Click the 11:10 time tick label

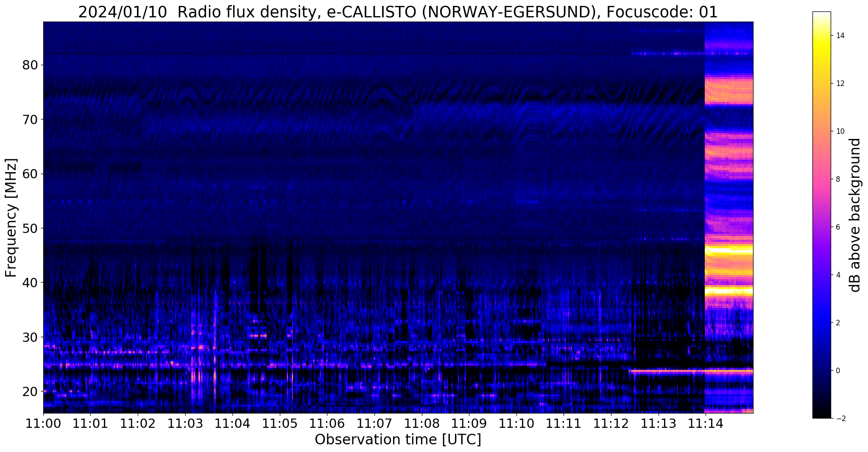tap(516, 423)
